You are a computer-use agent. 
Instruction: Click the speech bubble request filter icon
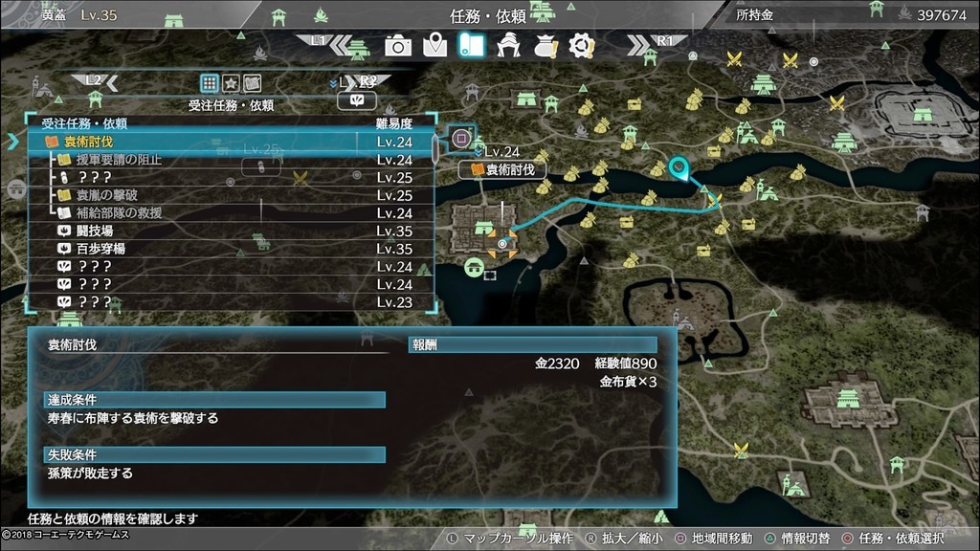pyautogui.click(x=357, y=99)
